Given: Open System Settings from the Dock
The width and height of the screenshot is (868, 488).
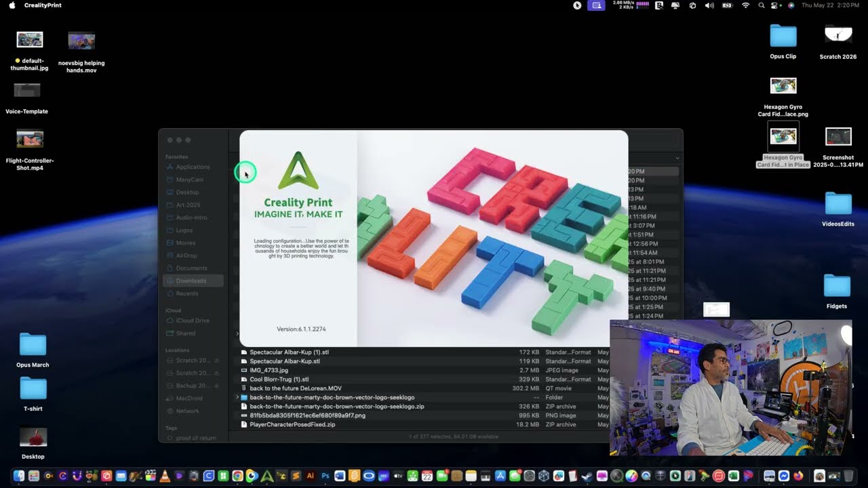Looking at the screenshot, I should [530, 476].
